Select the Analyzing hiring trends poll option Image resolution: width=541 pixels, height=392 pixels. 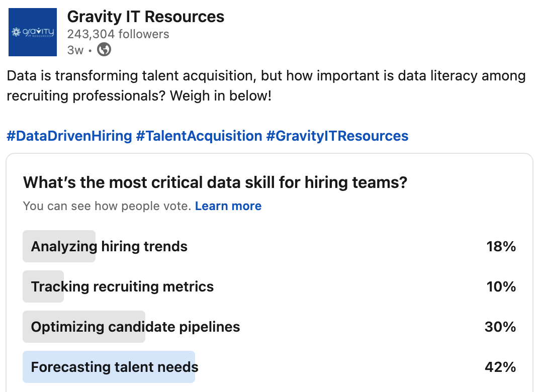109,247
